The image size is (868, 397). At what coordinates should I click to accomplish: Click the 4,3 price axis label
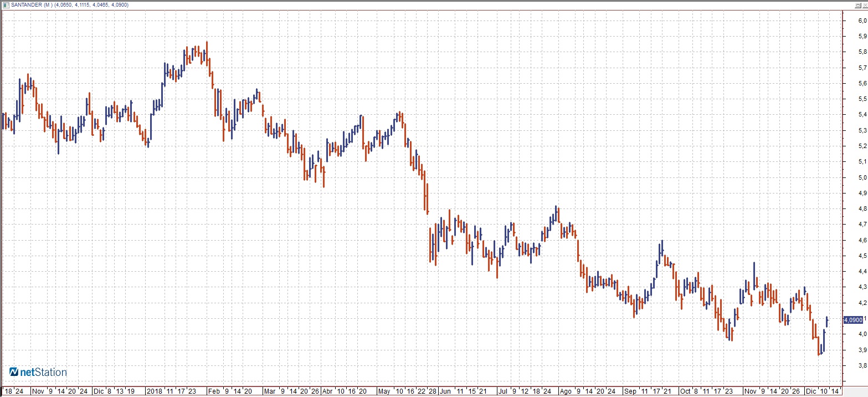click(x=862, y=287)
